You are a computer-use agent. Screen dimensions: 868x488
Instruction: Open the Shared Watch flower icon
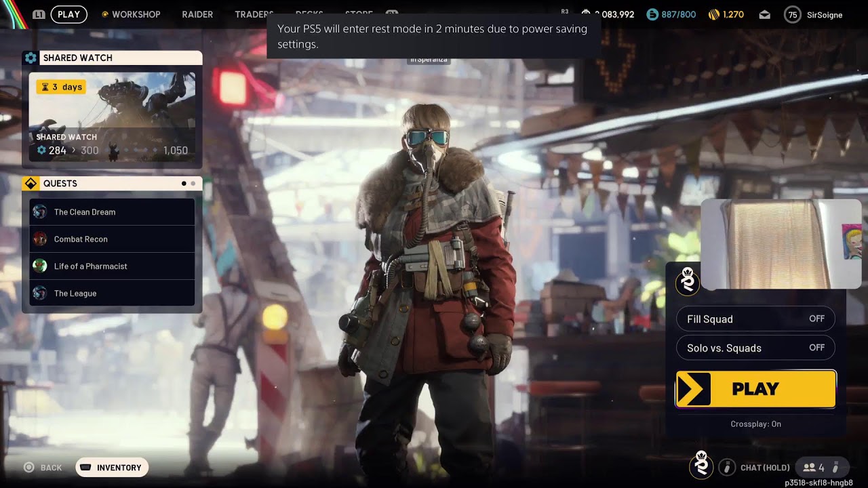click(x=31, y=58)
